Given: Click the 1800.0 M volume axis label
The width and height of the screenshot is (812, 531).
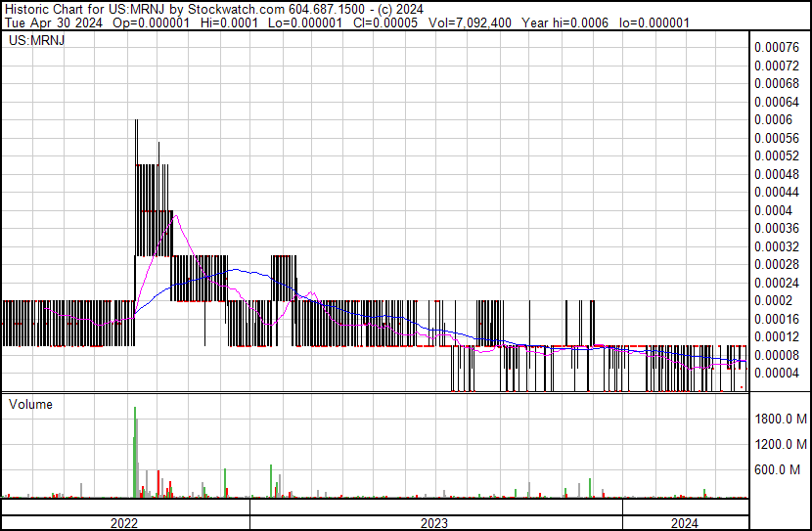Looking at the screenshot, I should pyautogui.click(x=781, y=419).
